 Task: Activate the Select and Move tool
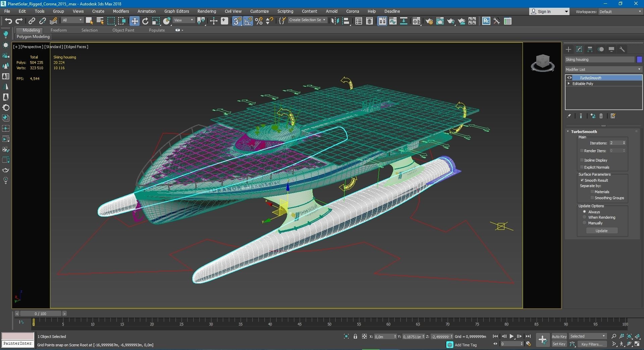tap(134, 21)
